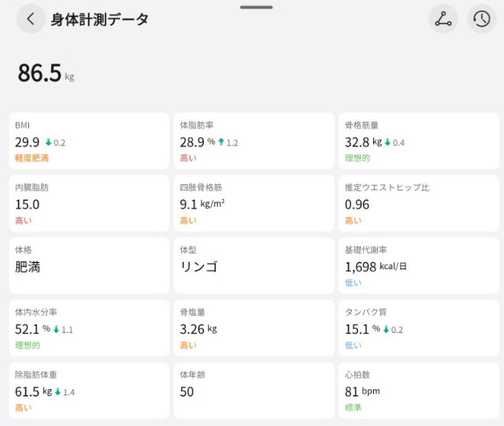The width and height of the screenshot is (504, 426).
Task: Select the 骨格筋量 32.8 kg card
Action: coord(419,141)
